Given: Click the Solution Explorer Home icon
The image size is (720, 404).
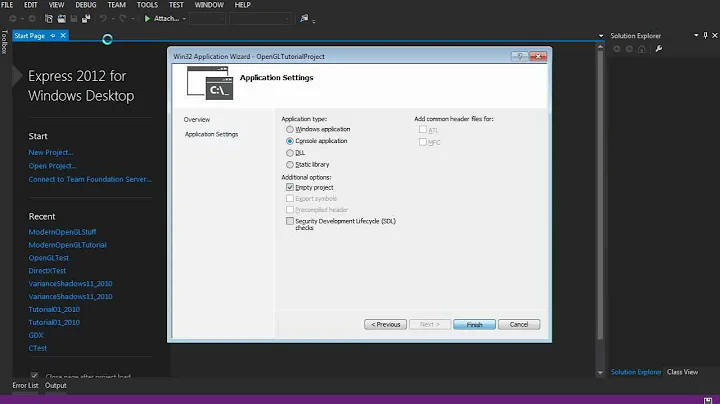Looking at the screenshot, I should coord(642,49).
